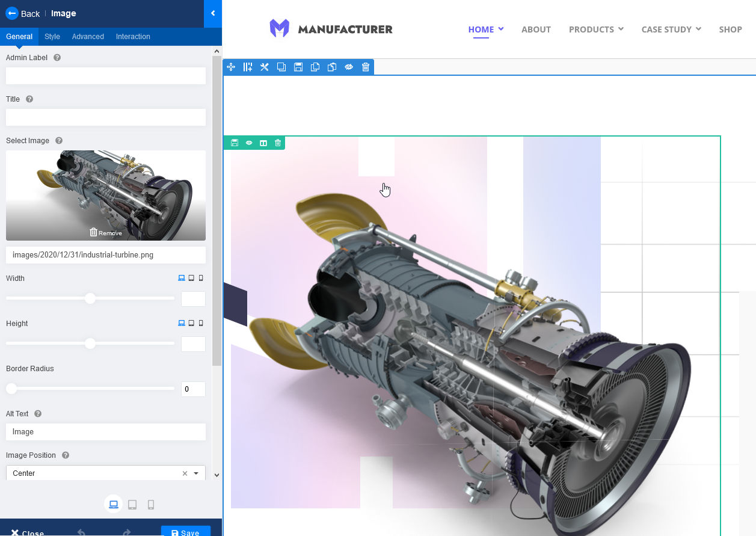Click the paste icon in section toolbar
Screen dimensions: 756x536
click(332, 67)
